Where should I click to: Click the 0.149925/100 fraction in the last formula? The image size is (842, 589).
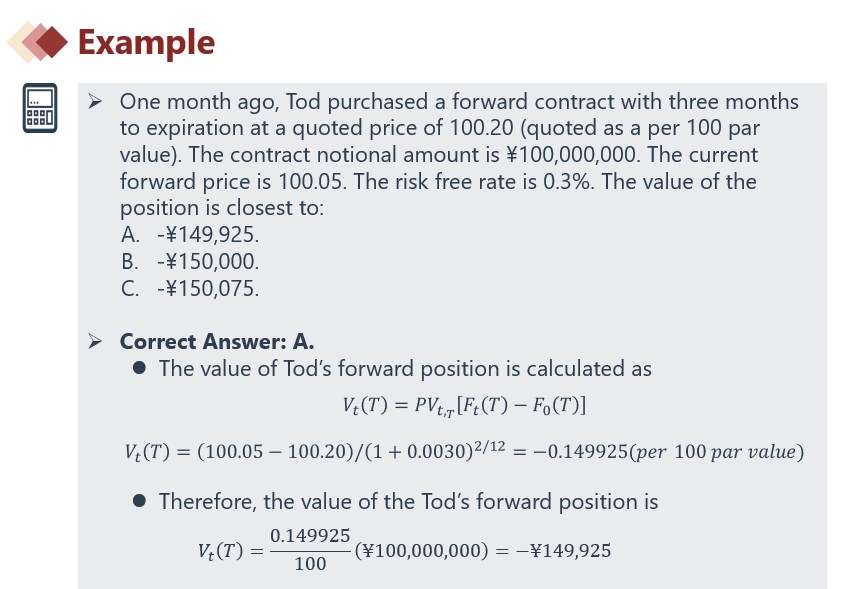point(310,551)
